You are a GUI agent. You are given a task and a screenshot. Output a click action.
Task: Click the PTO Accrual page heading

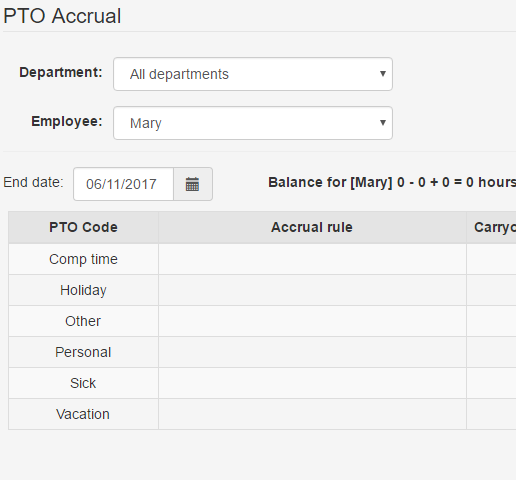[62, 16]
